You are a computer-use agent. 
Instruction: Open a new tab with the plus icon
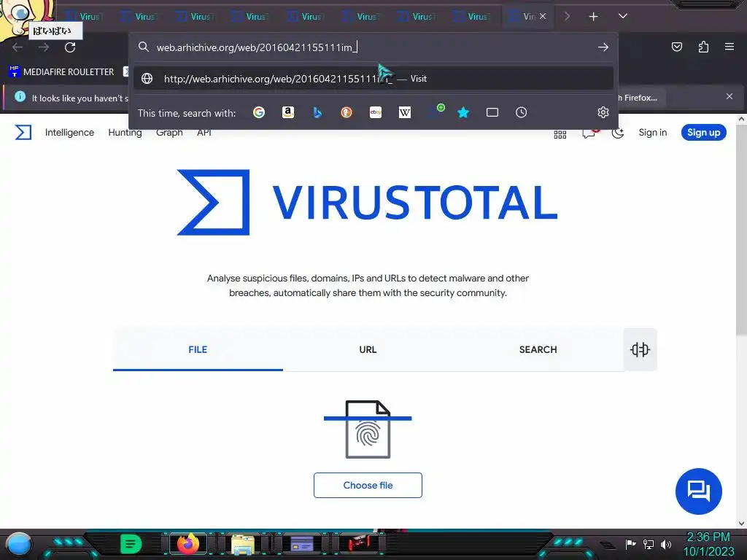[x=594, y=17]
